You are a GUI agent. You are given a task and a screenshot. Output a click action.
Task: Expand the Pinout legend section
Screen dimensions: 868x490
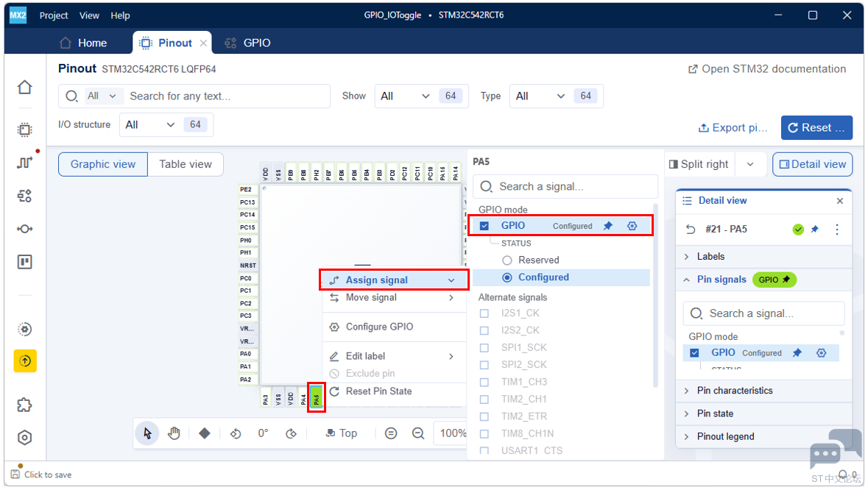[764, 436]
